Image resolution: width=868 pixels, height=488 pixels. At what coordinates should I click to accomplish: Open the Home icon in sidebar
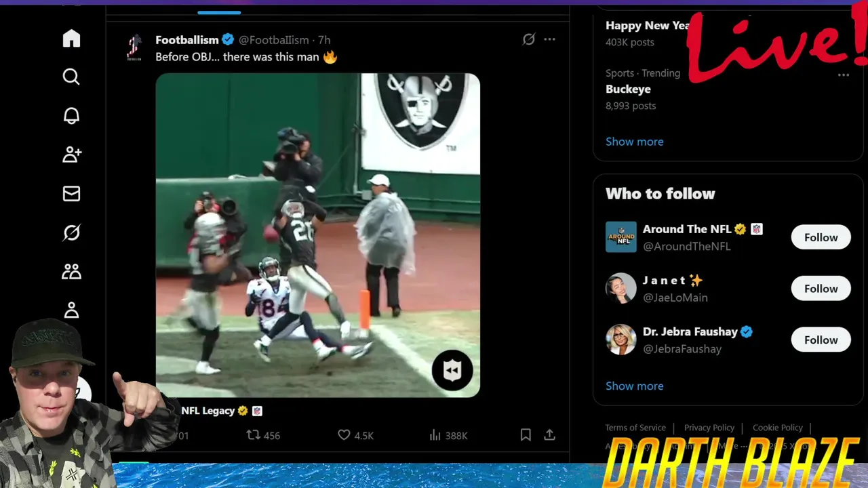click(71, 39)
